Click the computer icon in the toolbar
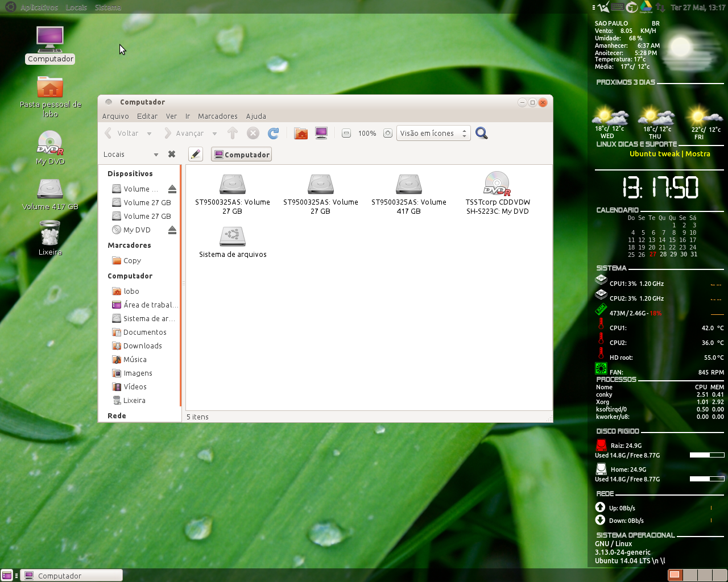 tap(320, 133)
